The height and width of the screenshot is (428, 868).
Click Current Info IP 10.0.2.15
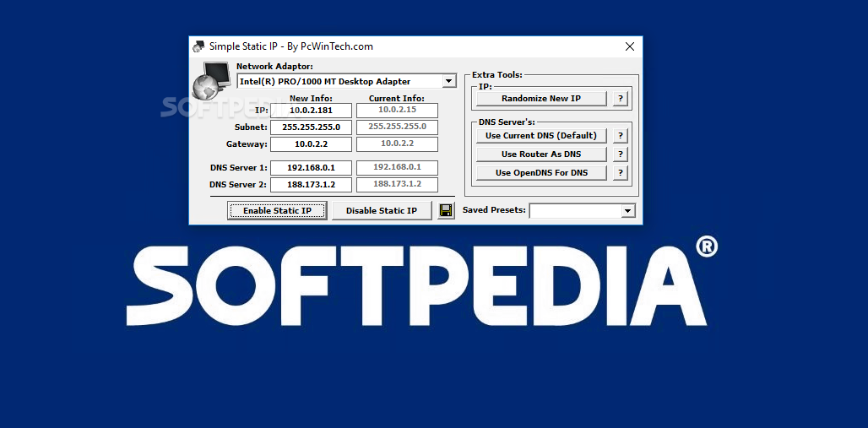click(x=397, y=111)
